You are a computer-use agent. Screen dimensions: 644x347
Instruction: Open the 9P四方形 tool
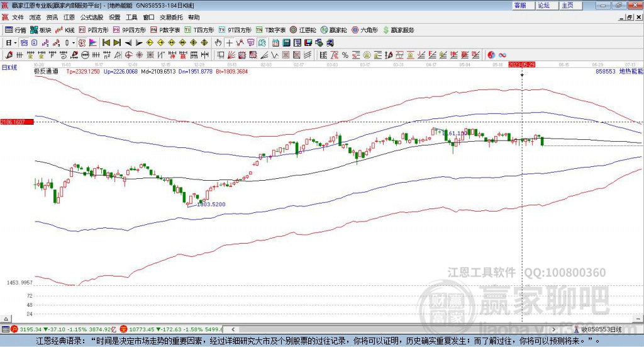point(130,30)
